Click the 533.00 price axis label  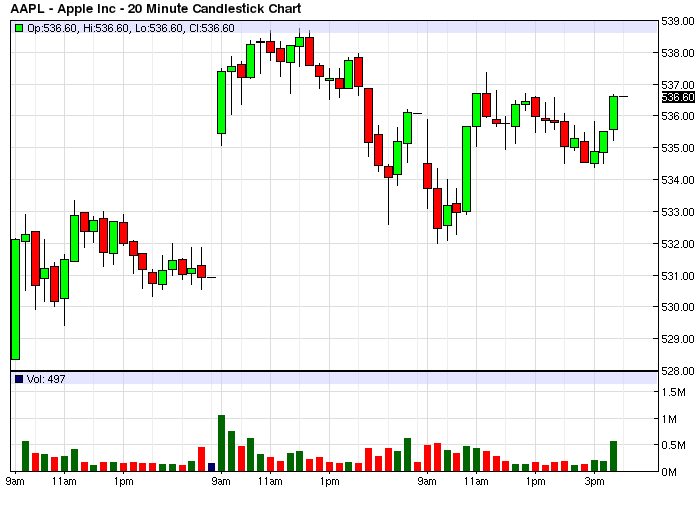678,212
